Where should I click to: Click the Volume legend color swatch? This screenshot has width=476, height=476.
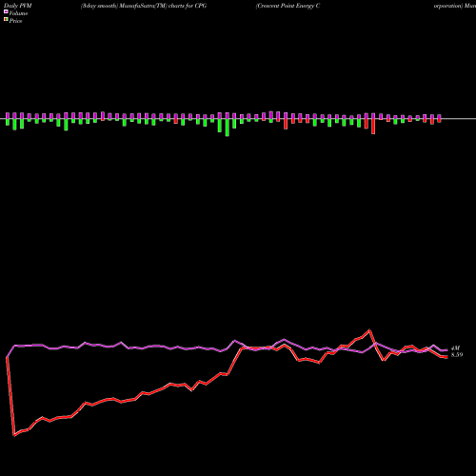coord(6,11)
